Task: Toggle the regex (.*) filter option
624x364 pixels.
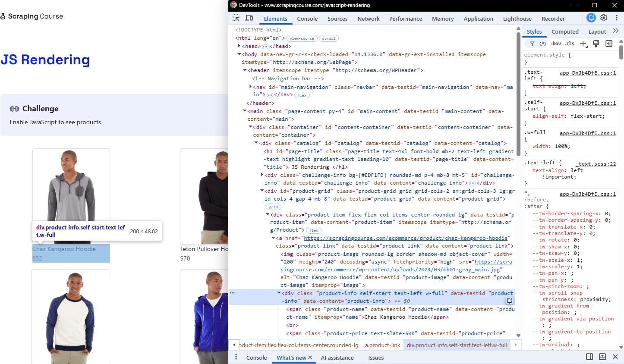Action: tap(543, 44)
